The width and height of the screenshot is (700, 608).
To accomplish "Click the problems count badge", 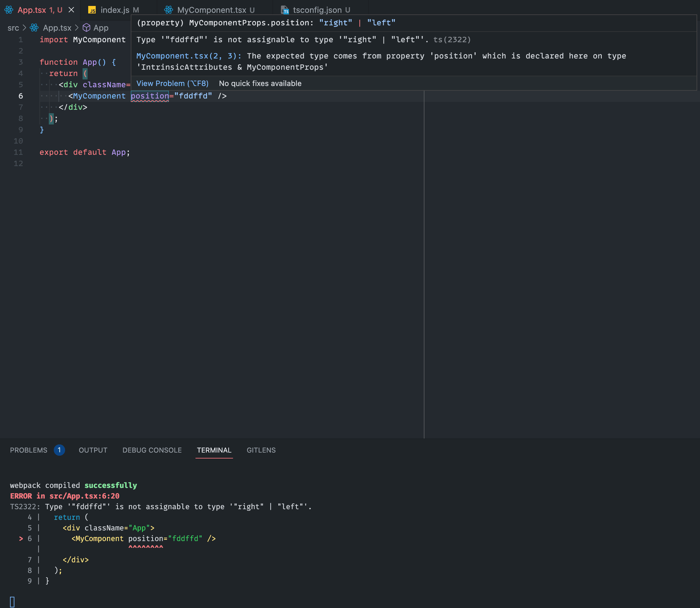I will [x=59, y=450].
